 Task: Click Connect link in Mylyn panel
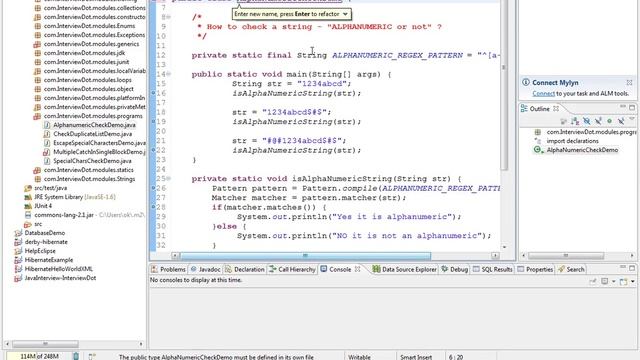pyautogui.click(x=543, y=93)
